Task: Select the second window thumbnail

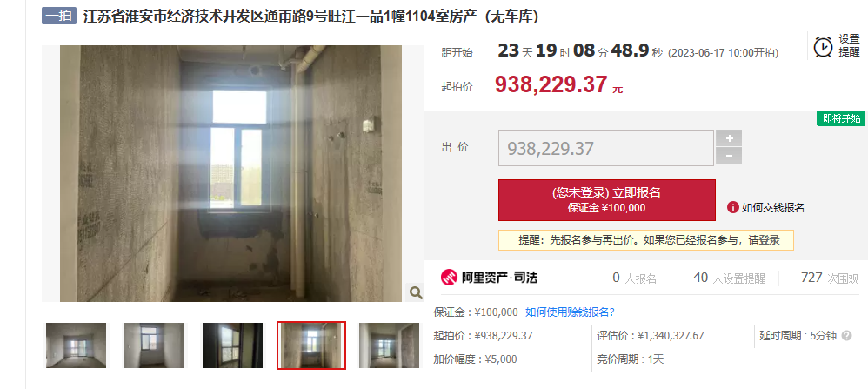Action: [x=154, y=345]
